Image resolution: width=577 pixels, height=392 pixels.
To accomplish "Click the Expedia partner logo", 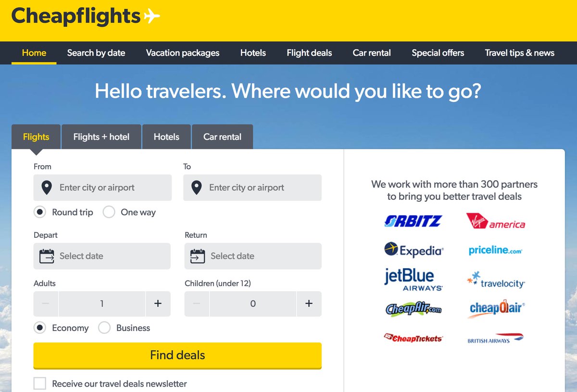I will point(414,250).
